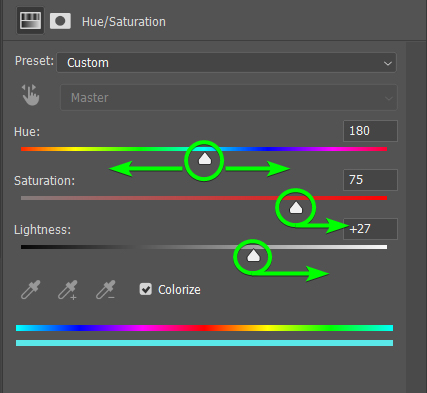Click the Lightness slider handle

pyautogui.click(x=253, y=256)
